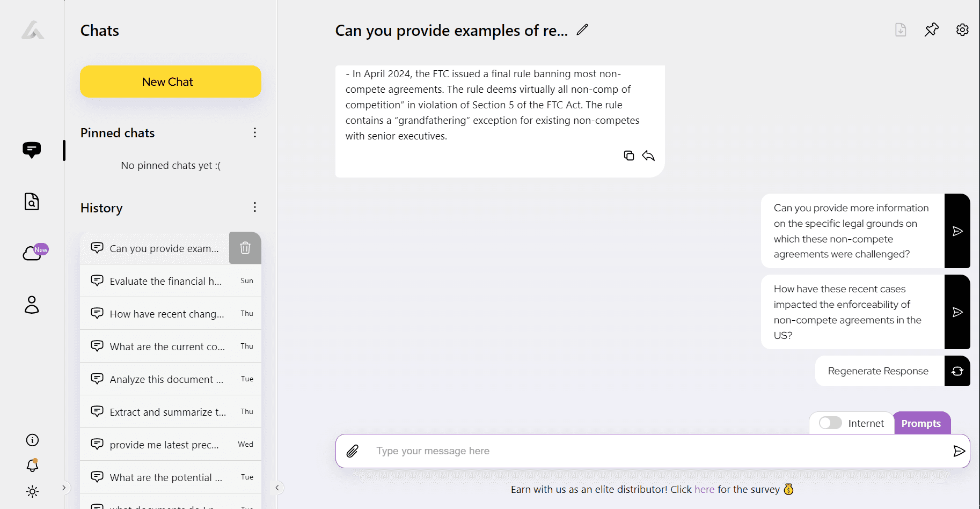Open the cloud icon marked New
980x509 pixels.
(x=35, y=252)
